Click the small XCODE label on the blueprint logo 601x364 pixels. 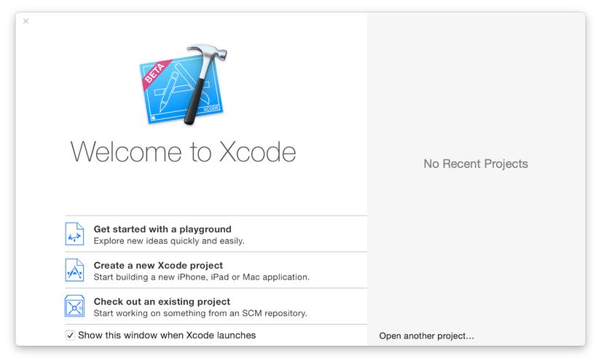[210, 108]
